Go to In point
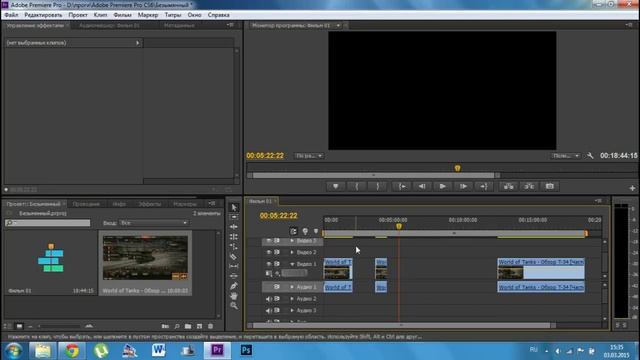 (402, 187)
